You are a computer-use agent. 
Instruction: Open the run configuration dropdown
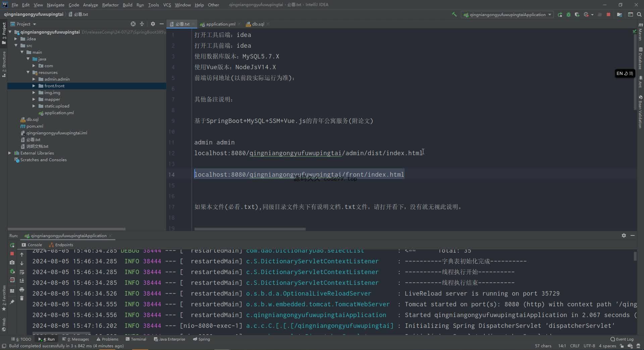coord(507,14)
